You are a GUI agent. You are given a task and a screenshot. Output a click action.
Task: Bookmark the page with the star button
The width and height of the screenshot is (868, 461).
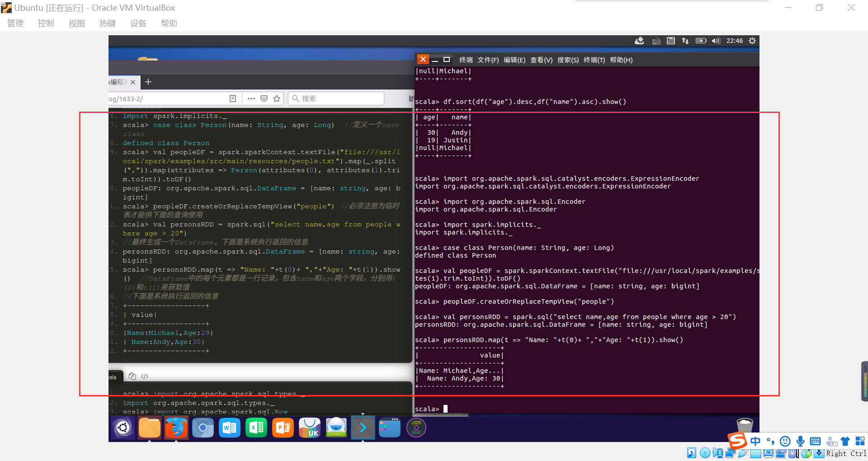coord(276,99)
